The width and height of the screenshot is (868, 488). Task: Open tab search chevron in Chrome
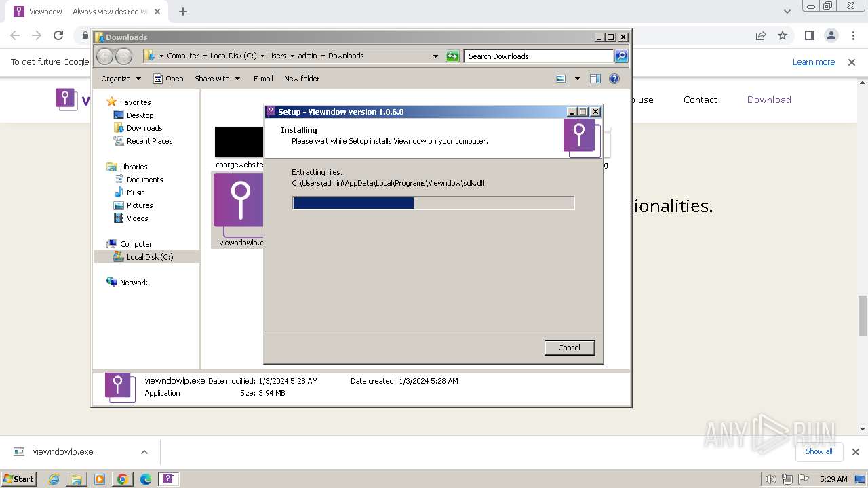787,12
